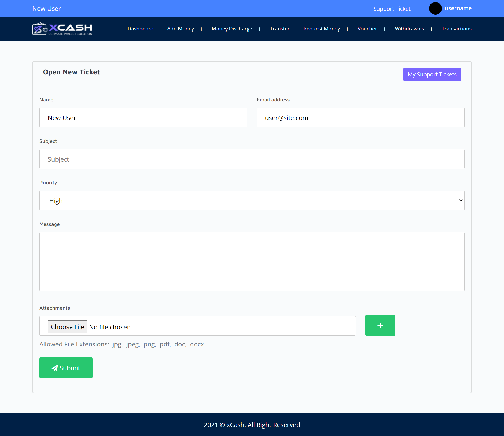The image size is (504, 436).
Task: Click the green add-attachment plus button
Action: coord(380,325)
